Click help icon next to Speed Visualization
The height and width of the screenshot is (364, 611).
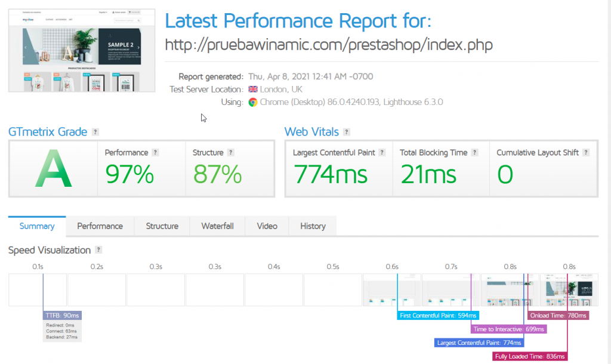(99, 250)
